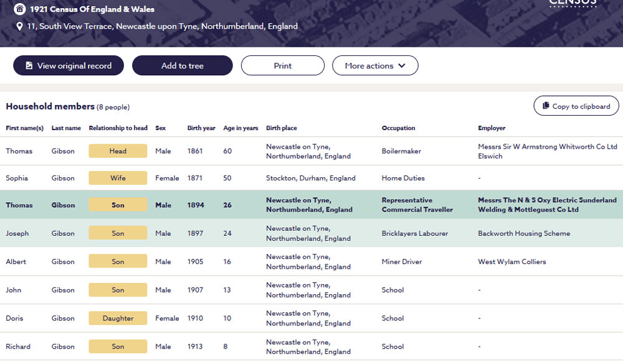
Task: Click Richard in the first name column
Action: 18,347
